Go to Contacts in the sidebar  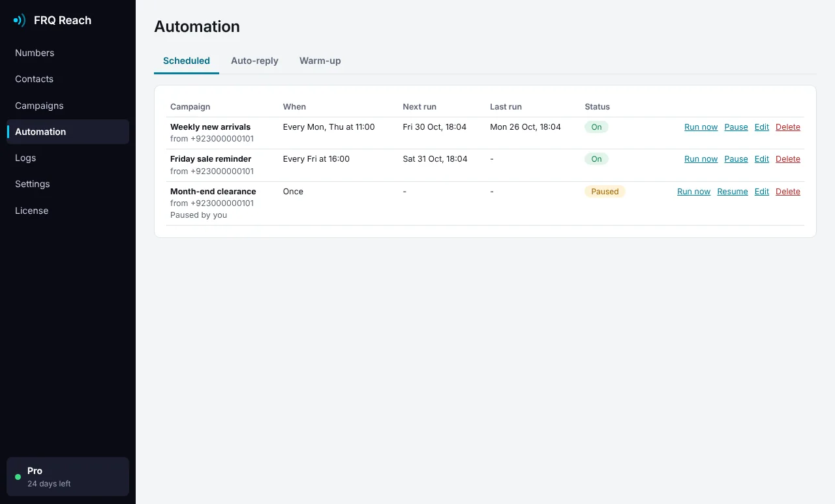68,79
